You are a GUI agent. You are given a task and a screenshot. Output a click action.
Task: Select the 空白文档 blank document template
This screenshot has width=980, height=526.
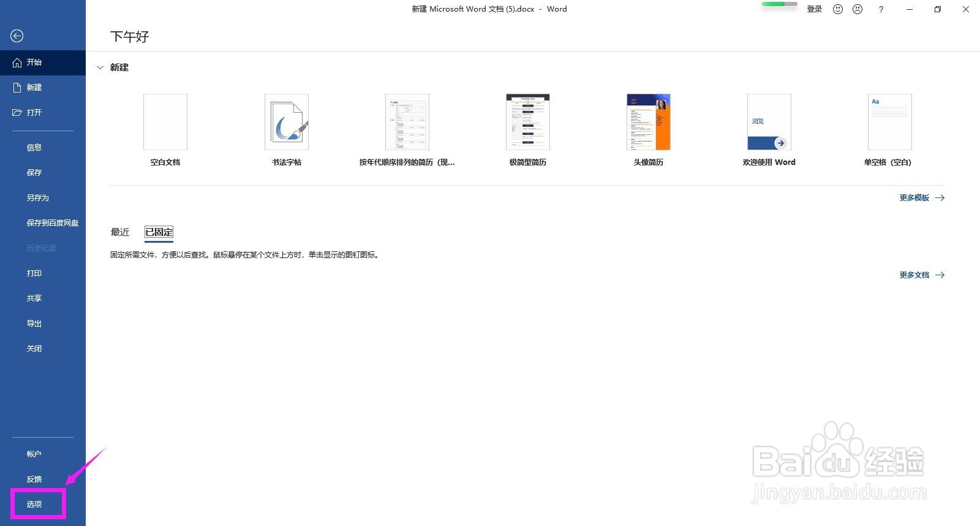[165, 121]
